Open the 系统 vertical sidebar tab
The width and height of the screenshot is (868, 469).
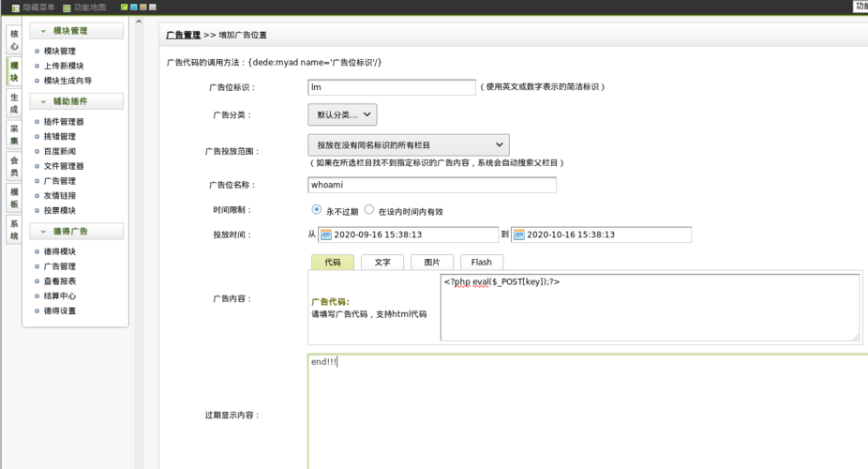tap(14, 229)
